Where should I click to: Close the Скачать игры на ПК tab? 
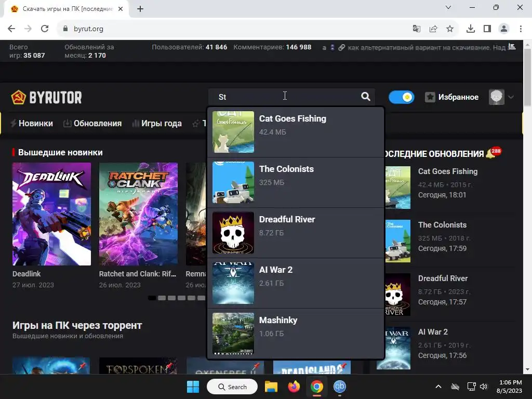[121, 9]
